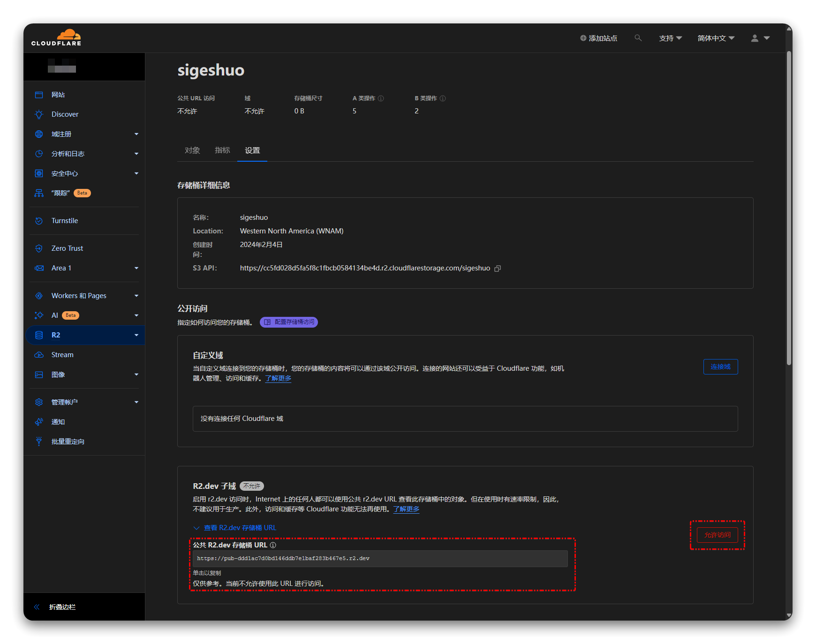Screen dimensions: 816x644
Task: Click the Area 1 envelope icon
Action: 39,268
